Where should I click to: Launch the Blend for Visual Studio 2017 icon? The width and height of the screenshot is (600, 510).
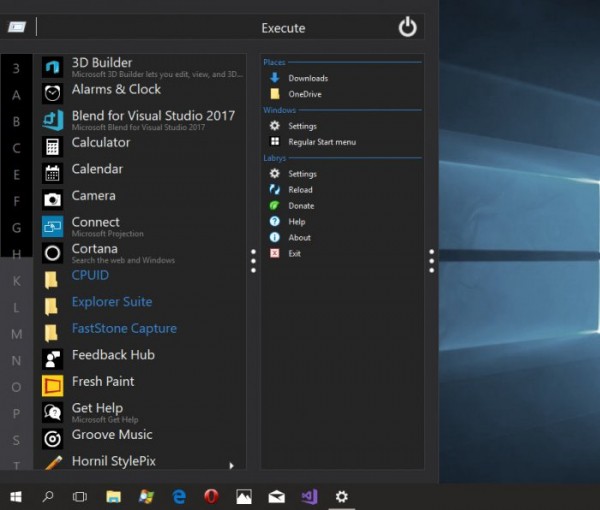click(52, 120)
